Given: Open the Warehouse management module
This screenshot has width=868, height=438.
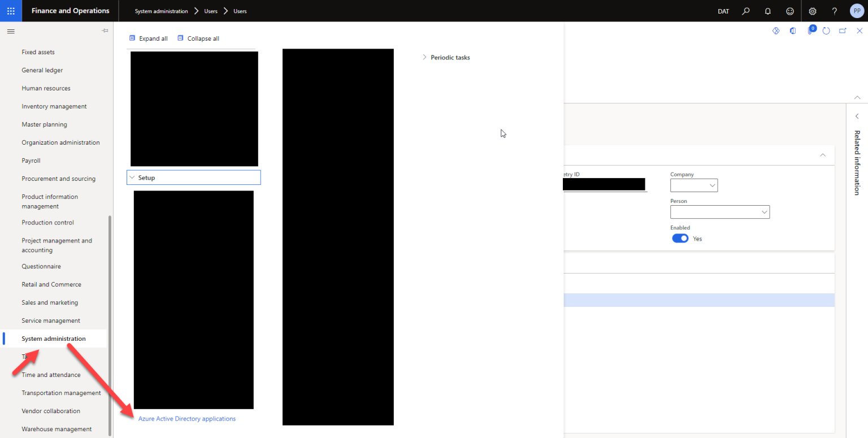Looking at the screenshot, I should pos(57,429).
